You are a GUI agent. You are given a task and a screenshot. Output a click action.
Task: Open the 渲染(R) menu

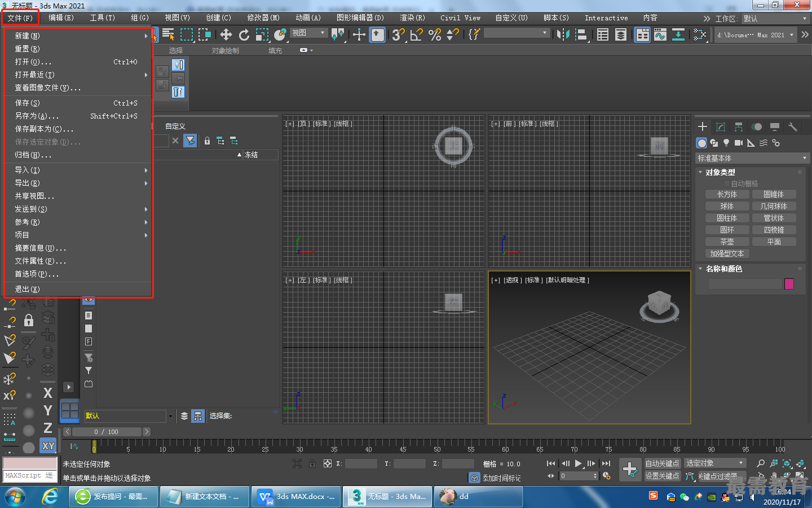click(412, 18)
